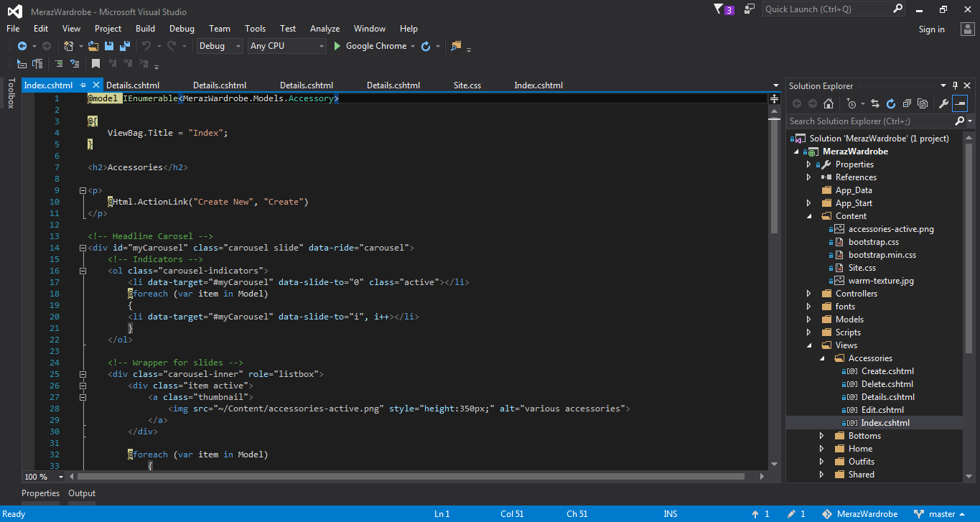Click the browser Refresh icon beside Google Chrome
This screenshot has height=522, width=980.
(426, 46)
